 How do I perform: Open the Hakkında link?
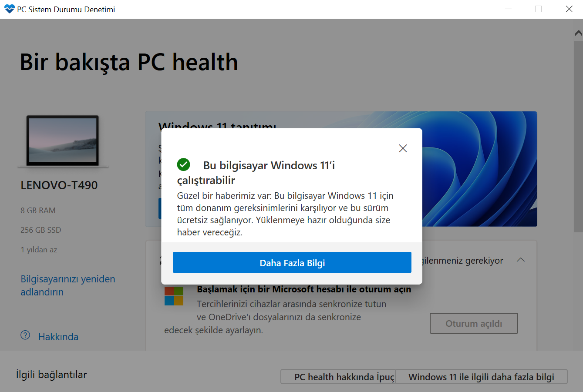(x=58, y=337)
